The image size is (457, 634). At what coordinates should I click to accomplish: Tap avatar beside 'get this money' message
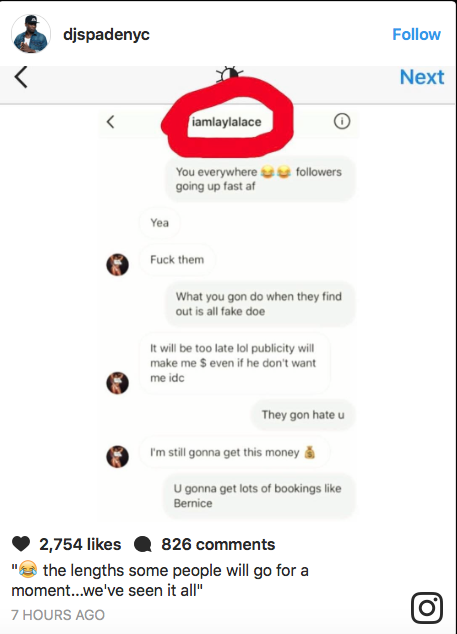point(117,456)
